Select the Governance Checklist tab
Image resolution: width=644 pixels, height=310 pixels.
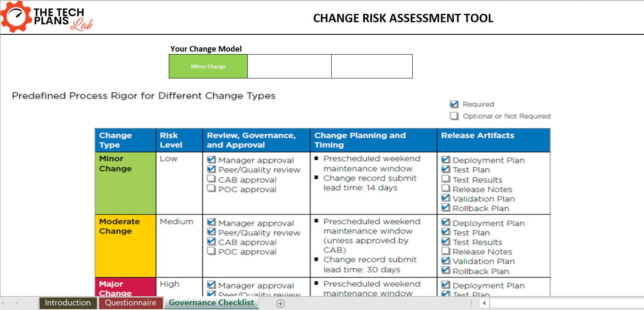(x=211, y=303)
